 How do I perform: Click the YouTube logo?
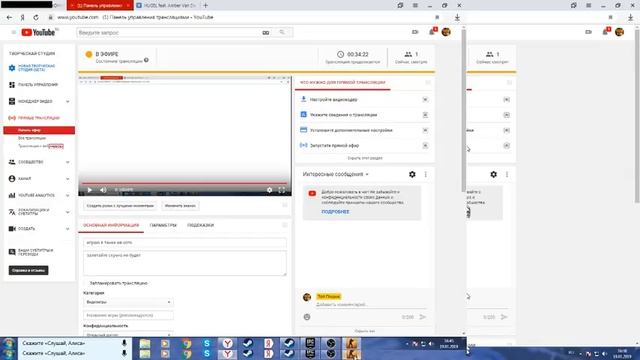click(x=39, y=33)
